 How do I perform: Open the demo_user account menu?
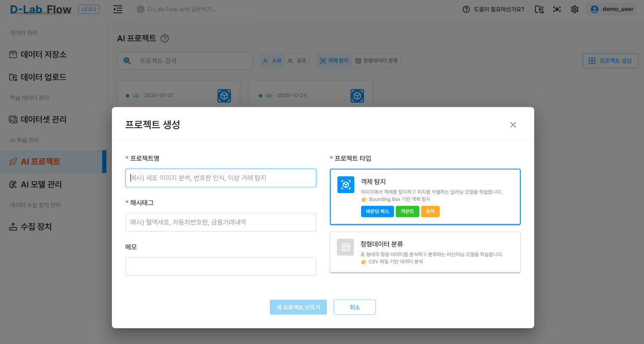pos(612,9)
